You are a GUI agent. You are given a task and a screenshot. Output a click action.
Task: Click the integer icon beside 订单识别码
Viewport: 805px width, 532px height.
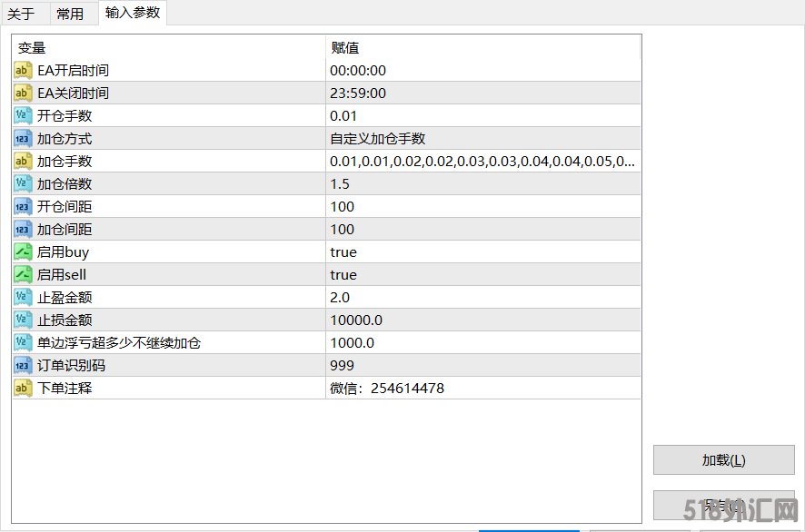tap(24, 366)
